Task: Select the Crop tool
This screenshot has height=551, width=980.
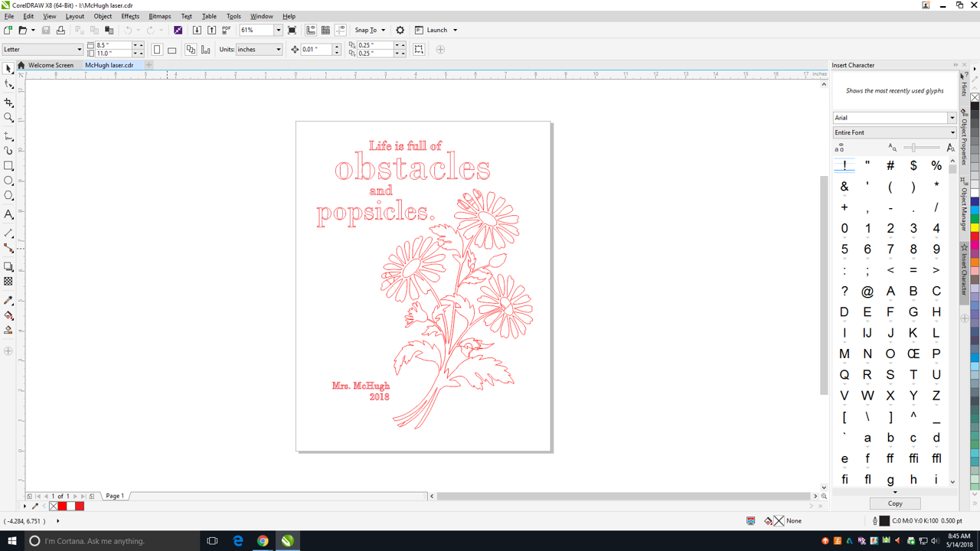Action: click(8, 102)
